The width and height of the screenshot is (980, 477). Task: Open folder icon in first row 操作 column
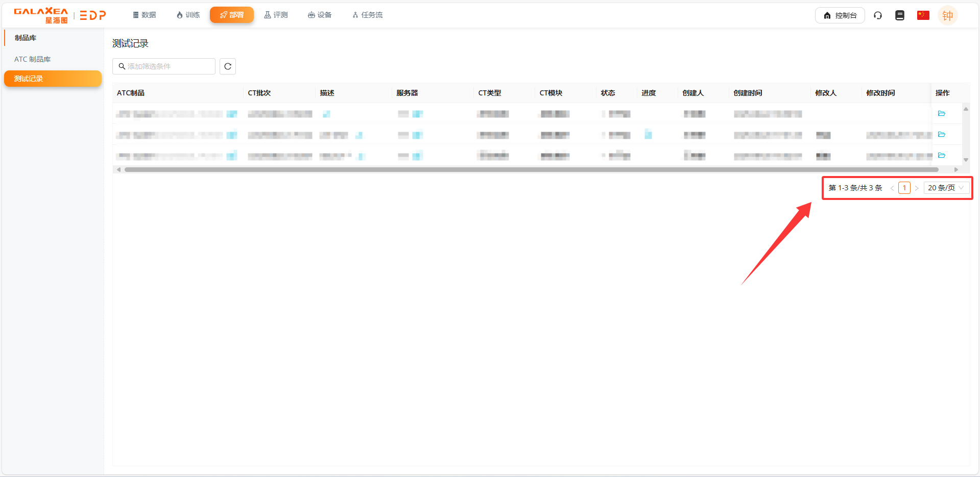[x=942, y=113]
